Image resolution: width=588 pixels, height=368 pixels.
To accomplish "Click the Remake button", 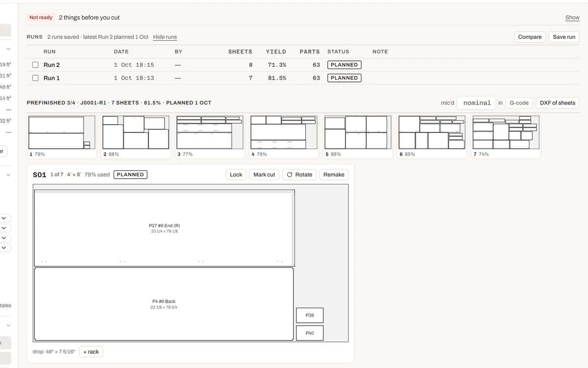I will pos(334,175).
